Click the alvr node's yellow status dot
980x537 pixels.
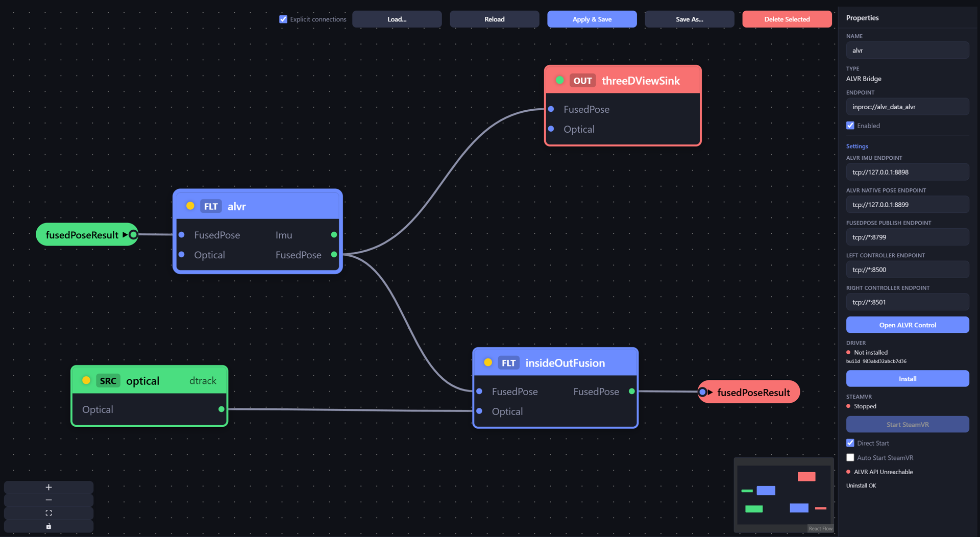tap(190, 206)
